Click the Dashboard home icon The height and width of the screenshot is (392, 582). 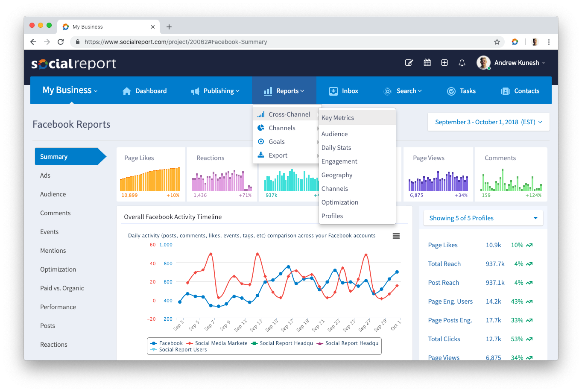(x=127, y=91)
